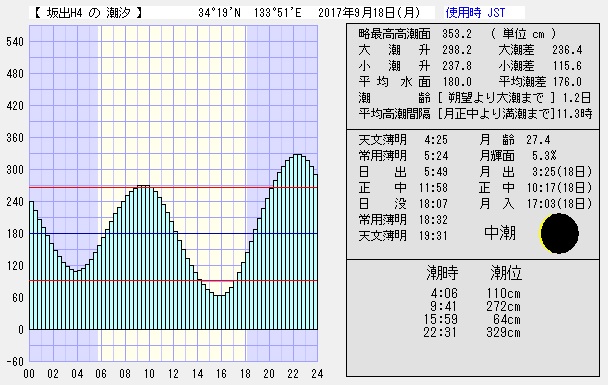Click the lowest bar near hour 16

[x=219, y=312]
